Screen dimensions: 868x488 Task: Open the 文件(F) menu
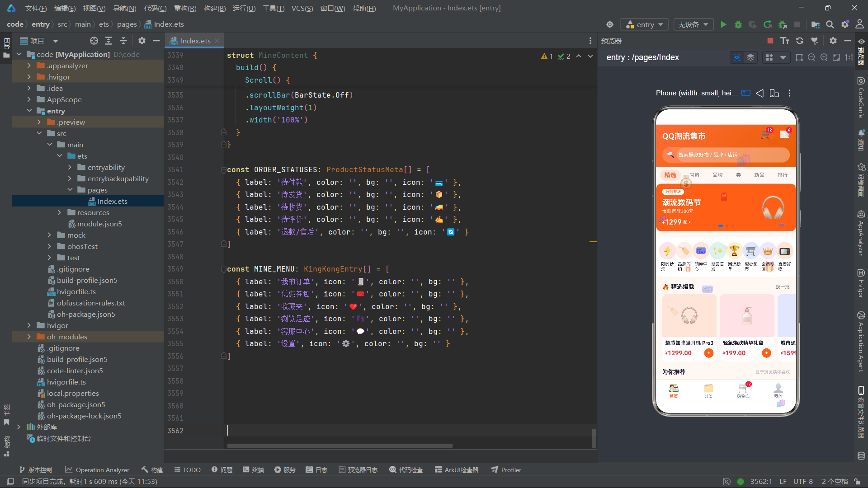pos(36,8)
